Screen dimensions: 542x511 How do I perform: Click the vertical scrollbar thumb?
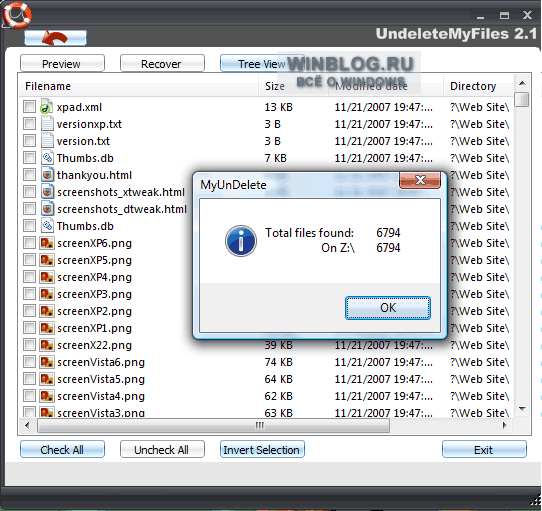click(522, 99)
